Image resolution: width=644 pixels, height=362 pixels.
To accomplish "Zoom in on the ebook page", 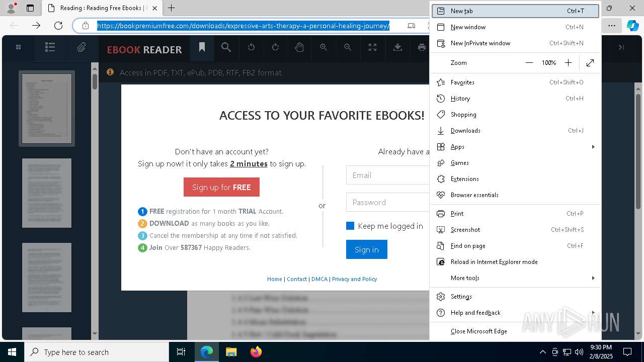I will 324,47.
